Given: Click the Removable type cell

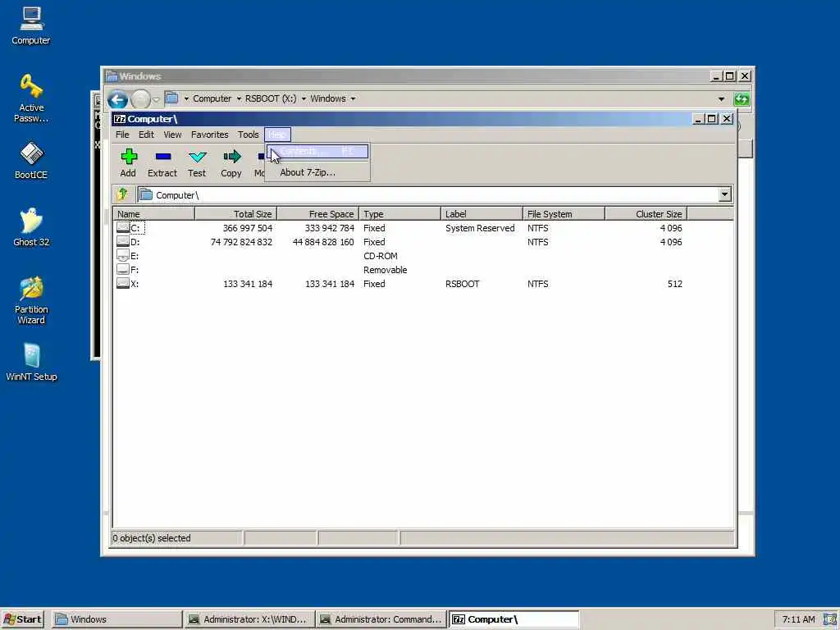Looking at the screenshot, I should click(x=386, y=269).
